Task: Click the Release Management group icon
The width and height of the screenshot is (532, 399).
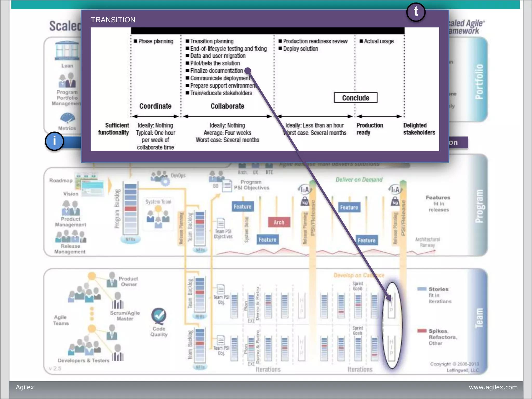Action: tap(70, 236)
